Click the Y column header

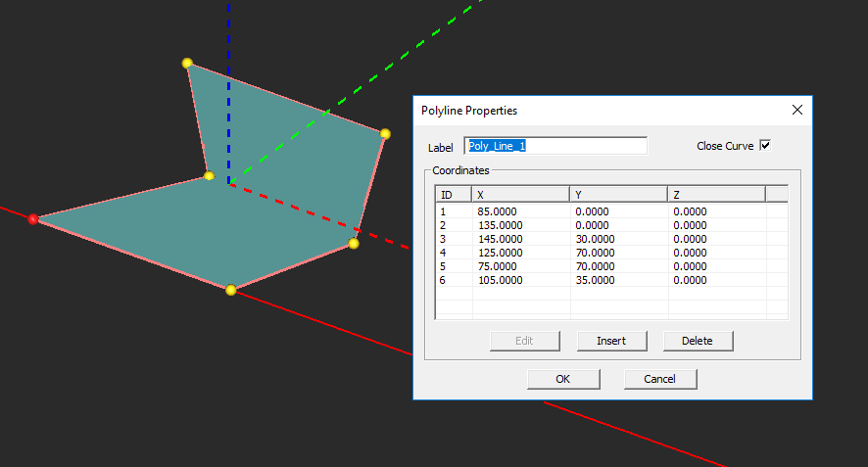[618, 194]
